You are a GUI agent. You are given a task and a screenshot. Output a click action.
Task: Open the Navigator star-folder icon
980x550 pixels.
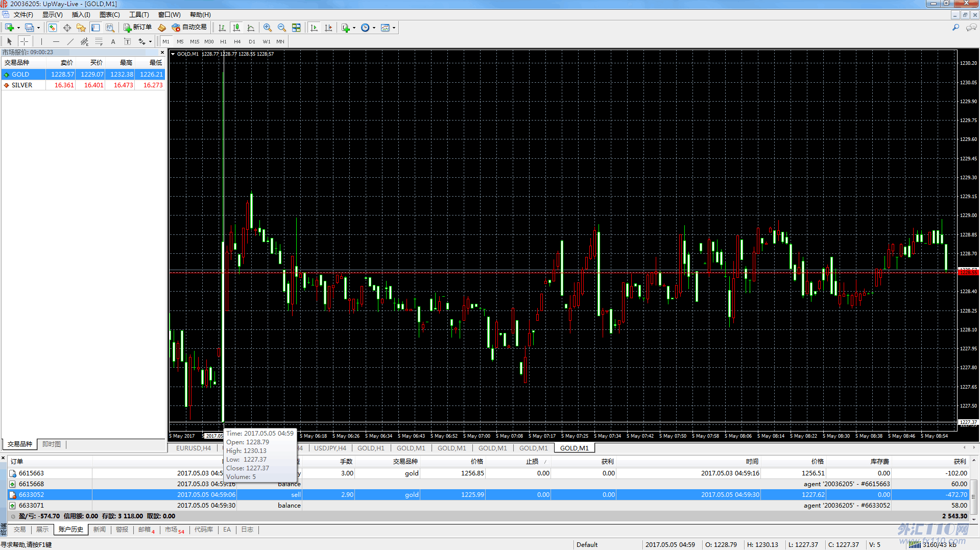click(x=81, y=28)
